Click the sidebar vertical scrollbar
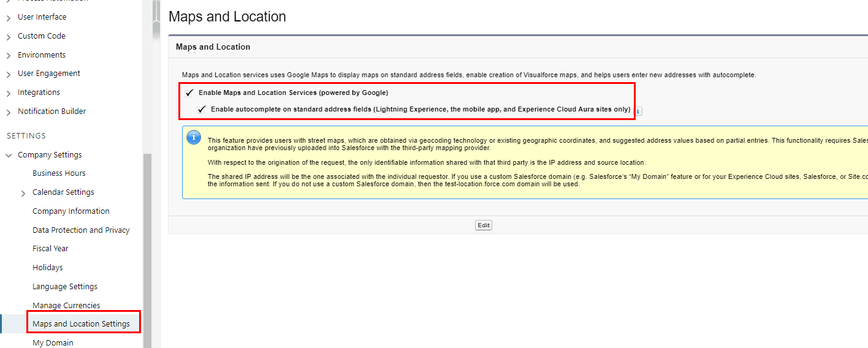The width and height of the screenshot is (868, 348). [x=147, y=250]
